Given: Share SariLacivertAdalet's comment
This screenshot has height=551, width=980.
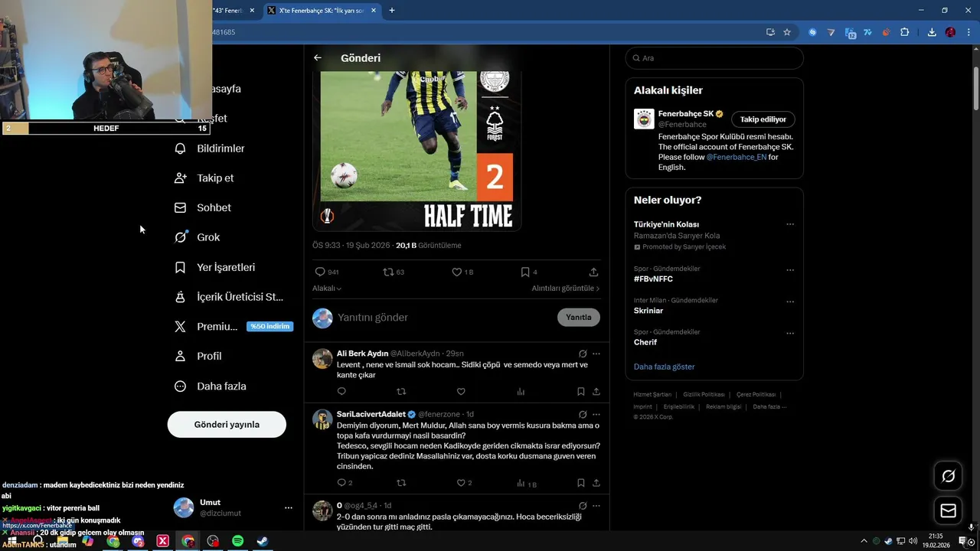Looking at the screenshot, I should click(596, 483).
